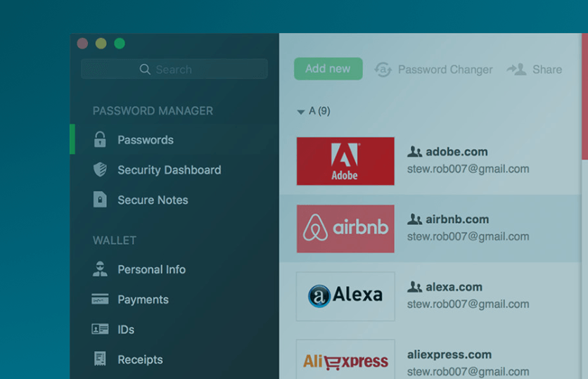Open the airbnb logo thumbnail
Image resolution: width=588 pixels, height=379 pixels.
(x=345, y=229)
